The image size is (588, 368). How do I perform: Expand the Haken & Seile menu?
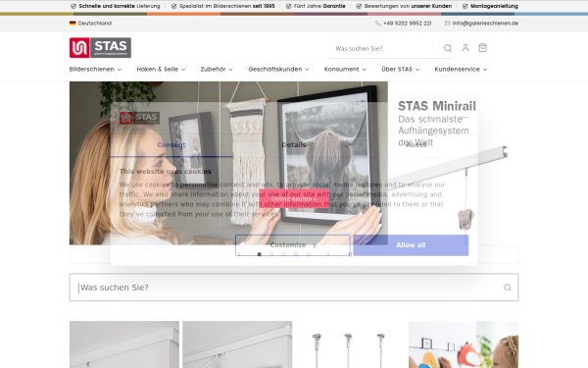161,69
